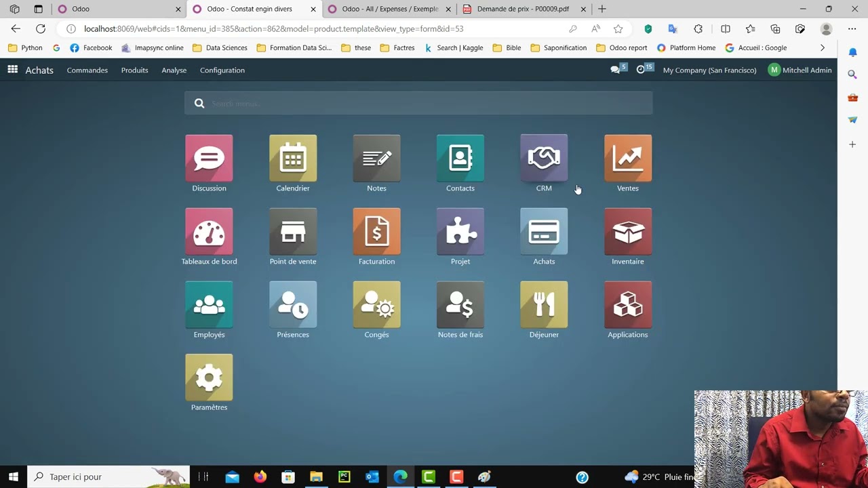
Task: Open File Explorer from the taskbar
Action: [x=316, y=476]
